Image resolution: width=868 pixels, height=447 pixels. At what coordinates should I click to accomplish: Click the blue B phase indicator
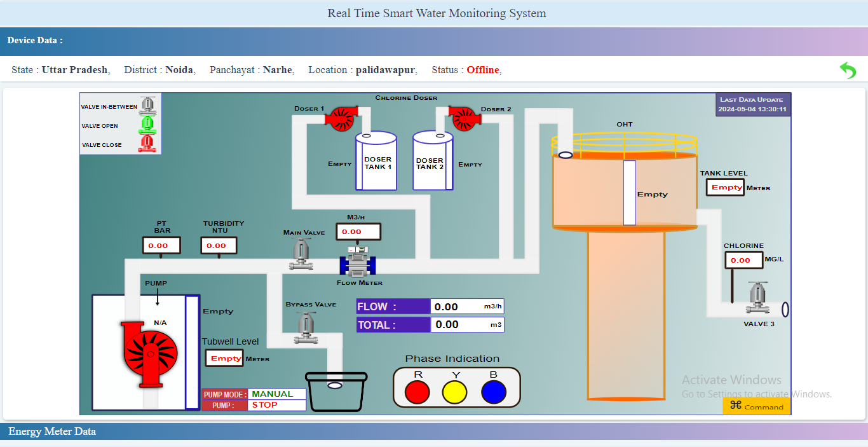pos(493,392)
